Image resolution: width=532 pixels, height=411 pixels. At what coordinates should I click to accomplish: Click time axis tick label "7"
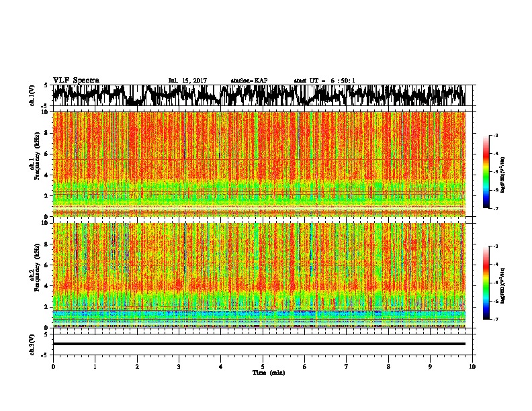[x=347, y=367]
